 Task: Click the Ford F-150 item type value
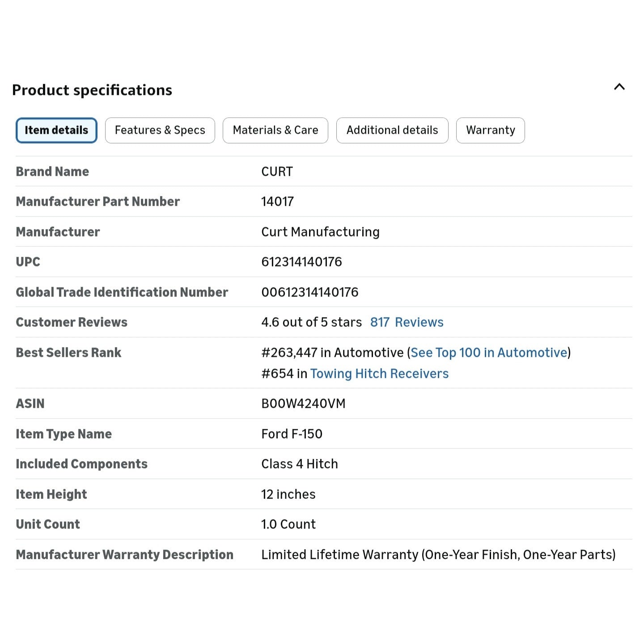pyautogui.click(x=292, y=434)
